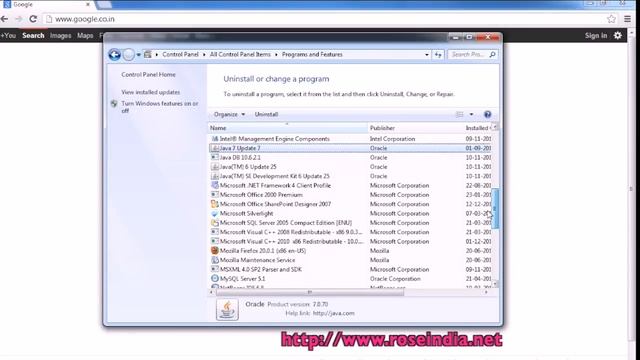The image size is (640, 360).
Task: Click the Uninstall toolbar button
Action: (x=266, y=114)
